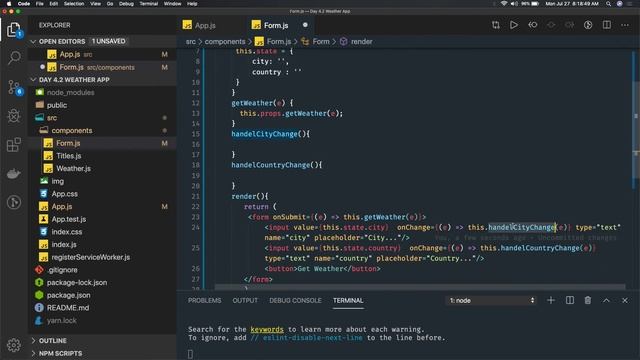Image resolution: width=640 pixels, height=360 pixels.
Task: Maximize the panel with the up chevron
Action: (607, 300)
